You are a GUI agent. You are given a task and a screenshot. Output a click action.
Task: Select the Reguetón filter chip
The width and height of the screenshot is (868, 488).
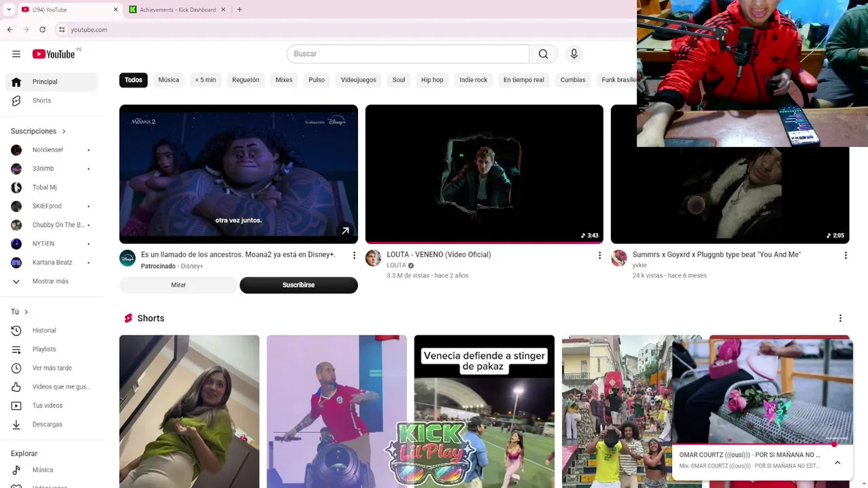pos(245,80)
